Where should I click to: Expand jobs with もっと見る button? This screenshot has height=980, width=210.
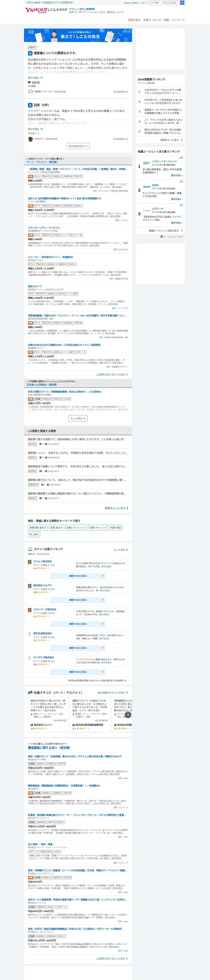[78, 418]
